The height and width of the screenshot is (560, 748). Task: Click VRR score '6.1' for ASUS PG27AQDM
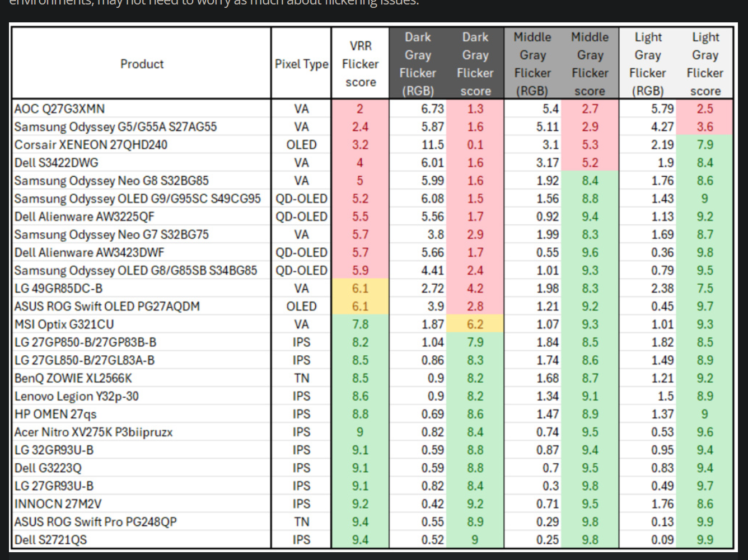pos(360,306)
